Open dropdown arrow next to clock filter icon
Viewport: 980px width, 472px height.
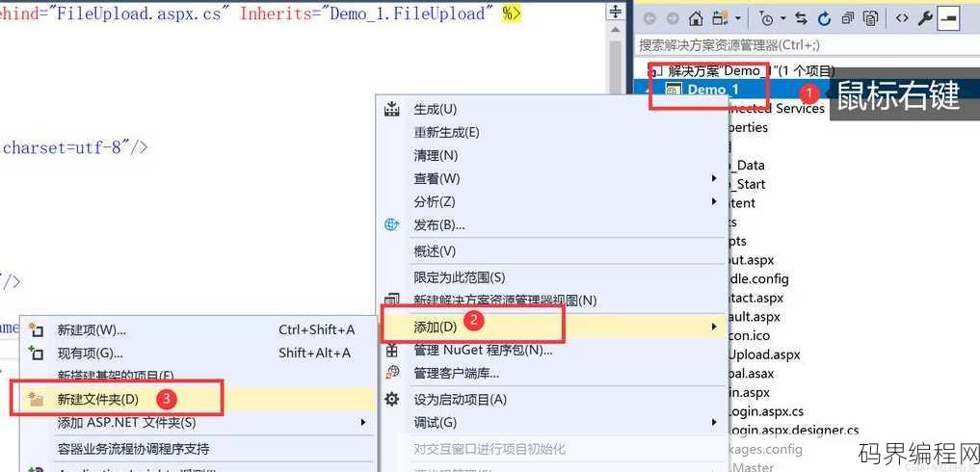coord(783,18)
